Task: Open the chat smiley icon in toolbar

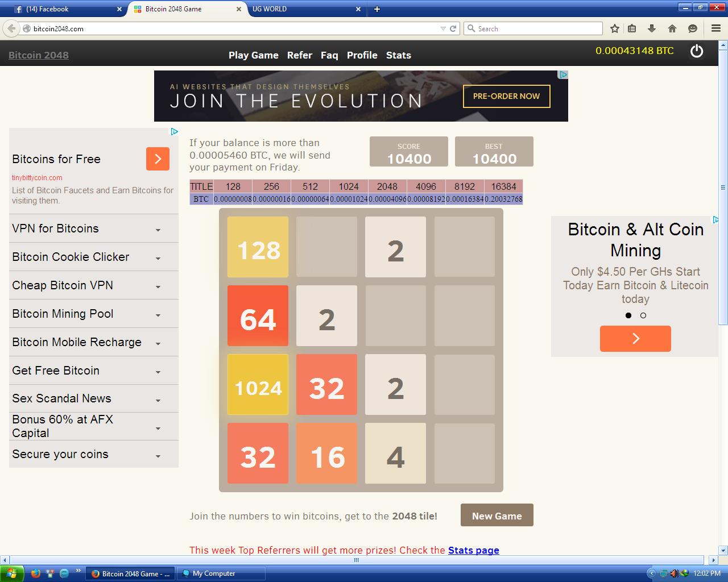Action: click(x=693, y=28)
